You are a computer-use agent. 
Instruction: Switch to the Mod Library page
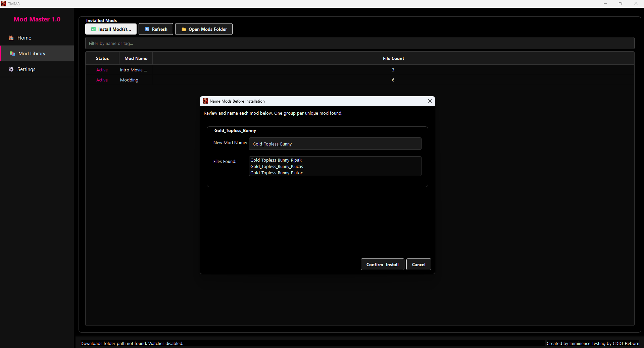coord(32,54)
